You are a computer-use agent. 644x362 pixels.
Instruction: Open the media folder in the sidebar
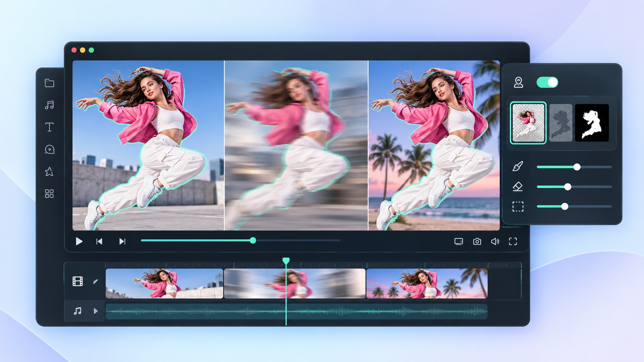[49, 83]
